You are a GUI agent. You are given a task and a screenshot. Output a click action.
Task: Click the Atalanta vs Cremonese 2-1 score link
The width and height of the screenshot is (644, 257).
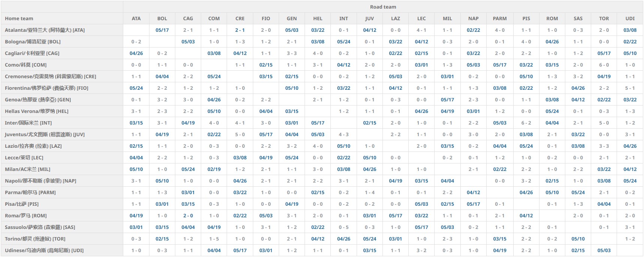[240, 30]
